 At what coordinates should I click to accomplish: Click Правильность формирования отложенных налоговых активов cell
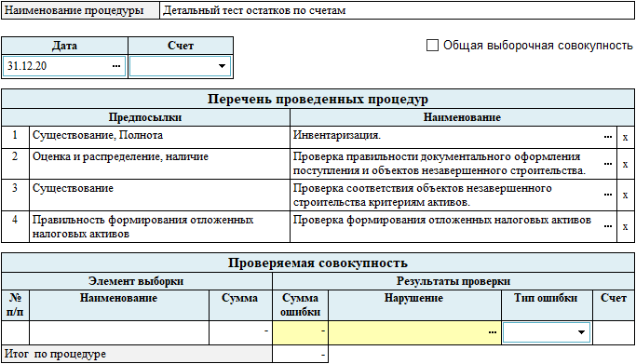point(159,226)
